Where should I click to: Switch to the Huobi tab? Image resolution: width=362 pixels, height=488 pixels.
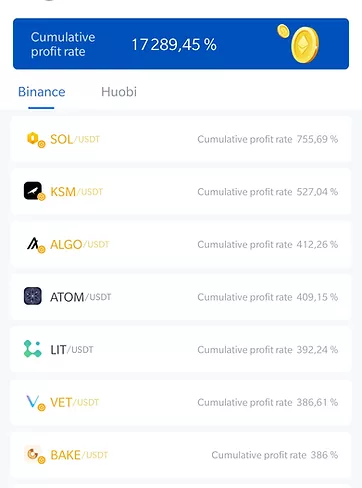click(119, 92)
